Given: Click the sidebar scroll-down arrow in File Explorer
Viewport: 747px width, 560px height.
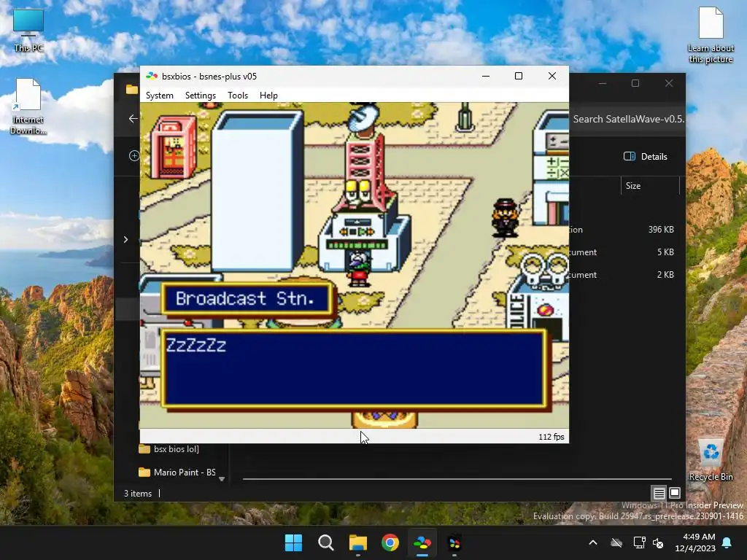Looking at the screenshot, I should [222, 479].
